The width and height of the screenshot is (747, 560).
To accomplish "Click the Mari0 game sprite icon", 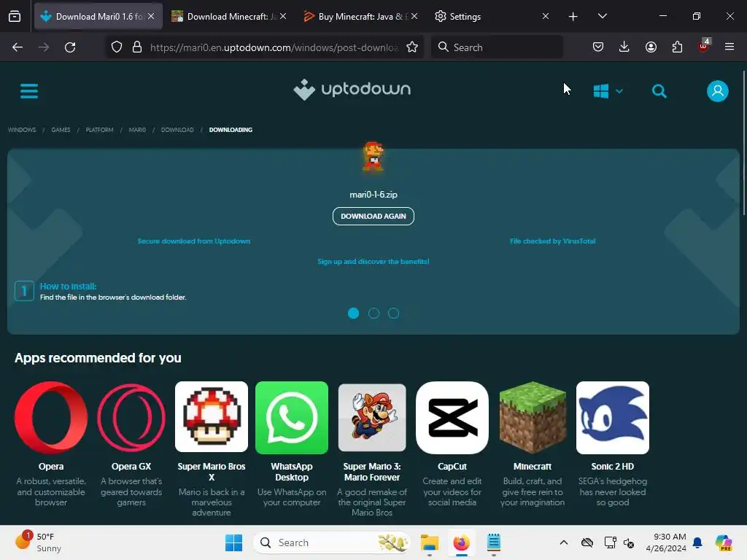I will pyautogui.click(x=373, y=157).
